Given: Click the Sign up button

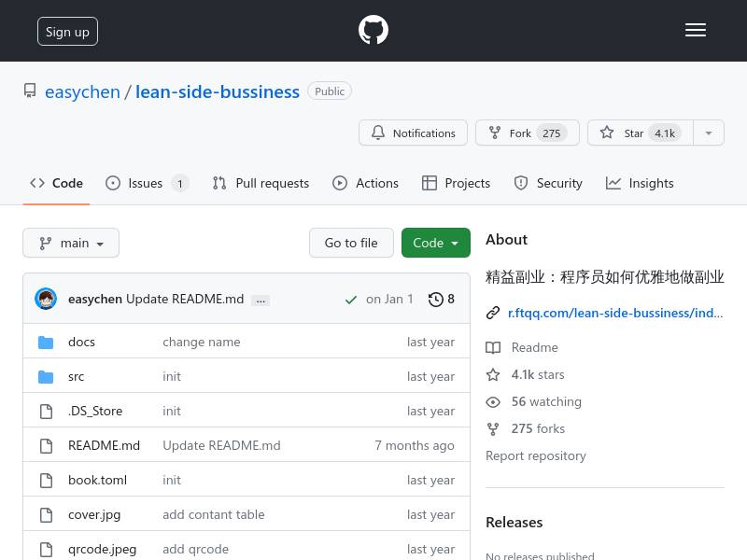Looking at the screenshot, I should [67, 32].
